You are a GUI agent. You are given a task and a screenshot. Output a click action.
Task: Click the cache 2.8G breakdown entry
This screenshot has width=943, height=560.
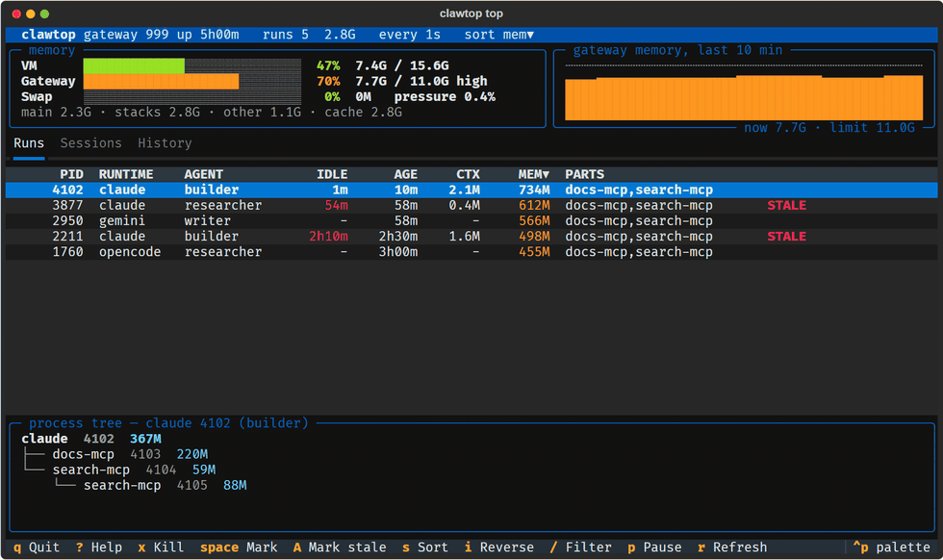pyautogui.click(x=364, y=113)
